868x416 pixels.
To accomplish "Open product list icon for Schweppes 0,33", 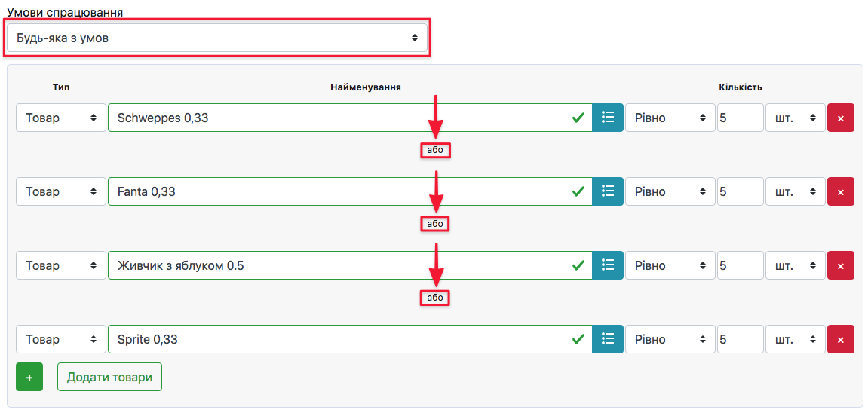I will tap(608, 118).
